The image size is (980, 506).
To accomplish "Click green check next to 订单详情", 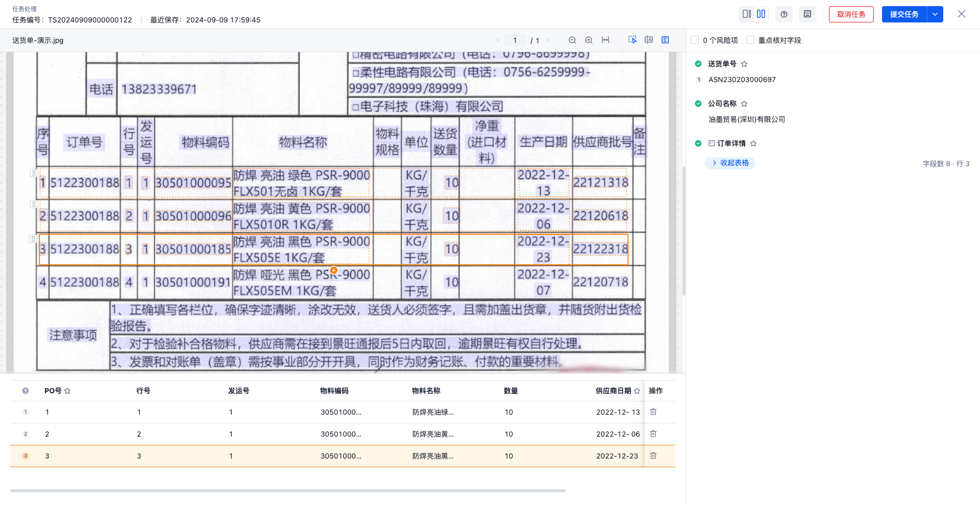I will [698, 143].
